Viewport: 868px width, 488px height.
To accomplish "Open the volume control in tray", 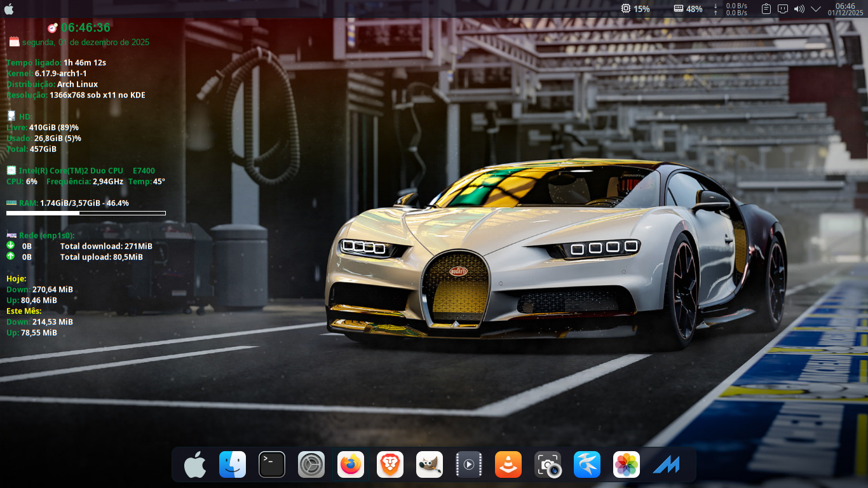I will [x=799, y=9].
